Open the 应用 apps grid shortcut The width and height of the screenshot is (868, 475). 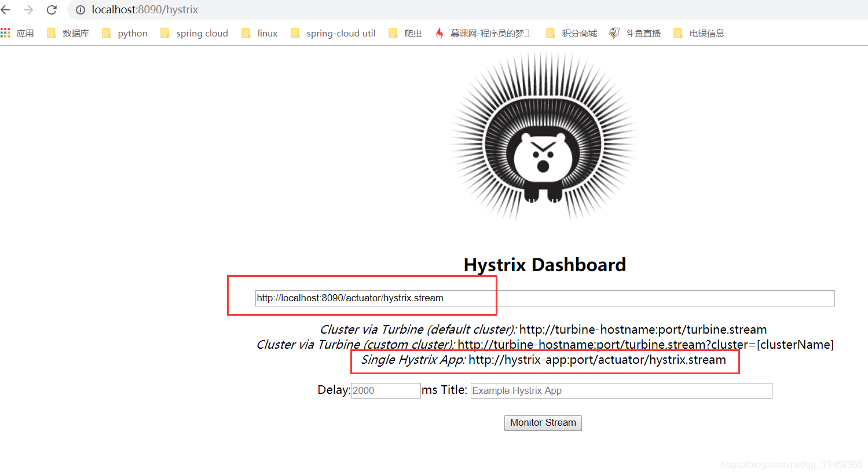tap(17, 33)
